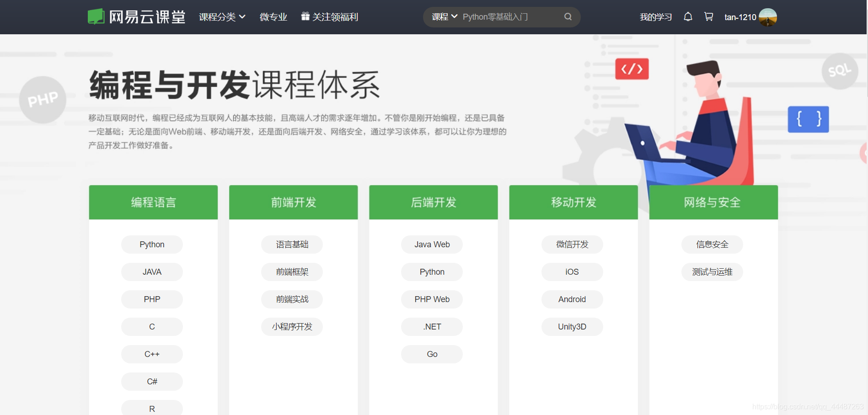The image size is (868, 415).
Task: Select the 编程语言 category header
Action: pos(153,202)
